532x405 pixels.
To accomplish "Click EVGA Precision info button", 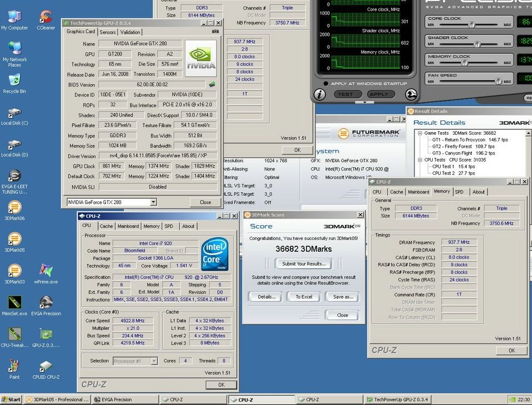I will [319, 94].
